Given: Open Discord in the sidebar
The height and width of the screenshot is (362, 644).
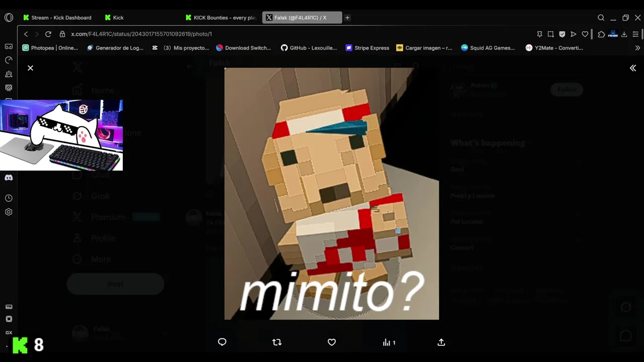Looking at the screenshot, I should 9,177.
